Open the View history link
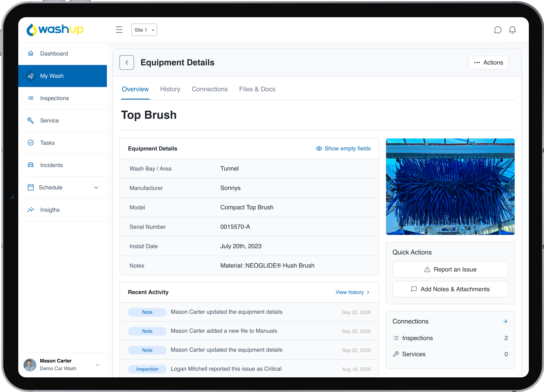Image resolution: width=544 pixels, height=392 pixels. click(x=353, y=292)
